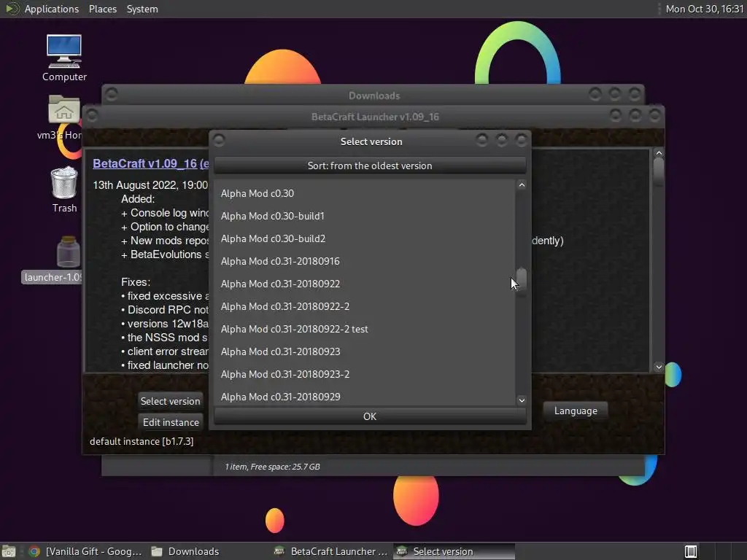Click the Downloads window title bar
The width and height of the screenshot is (747, 560).
(374, 96)
